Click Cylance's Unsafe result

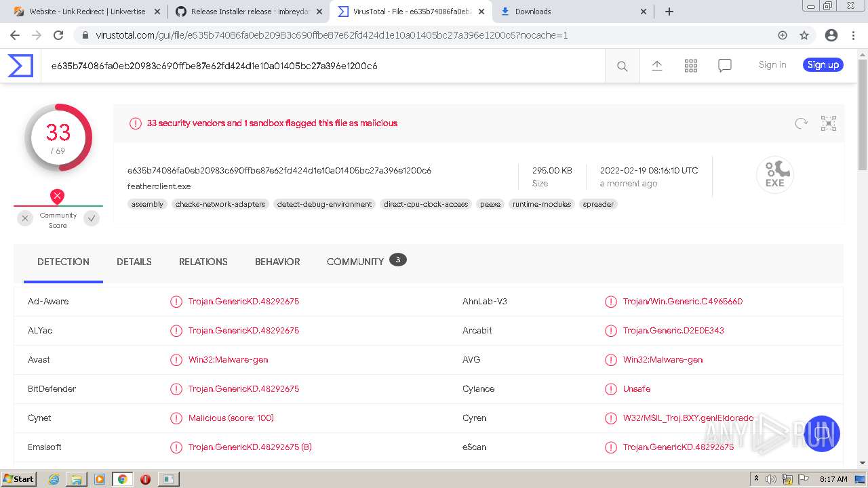(637, 389)
